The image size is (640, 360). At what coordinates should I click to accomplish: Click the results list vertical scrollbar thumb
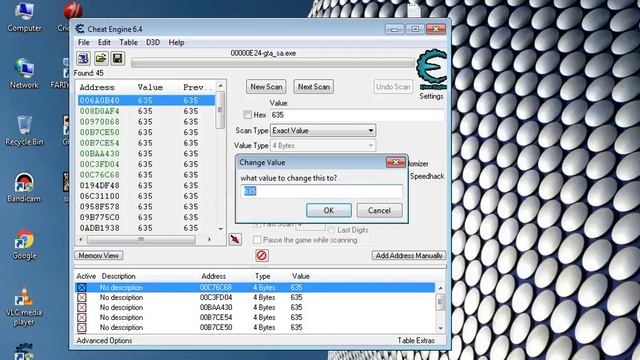[220, 110]
